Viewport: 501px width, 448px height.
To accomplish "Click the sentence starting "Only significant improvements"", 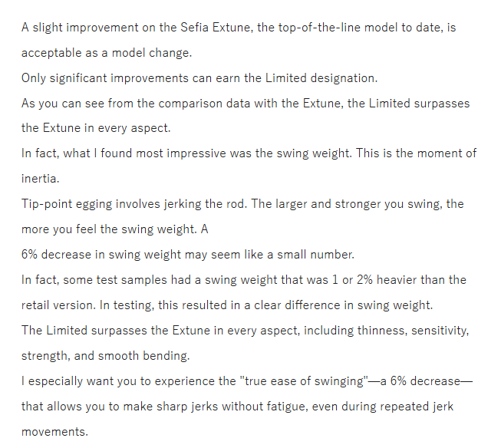I will 199,79.
